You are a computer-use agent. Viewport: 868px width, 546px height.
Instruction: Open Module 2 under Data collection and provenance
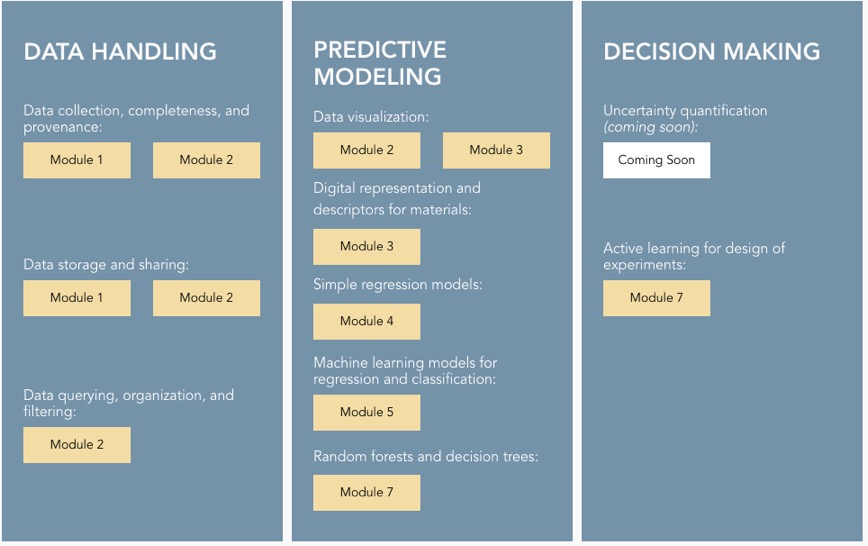click(x=206, y=160)
